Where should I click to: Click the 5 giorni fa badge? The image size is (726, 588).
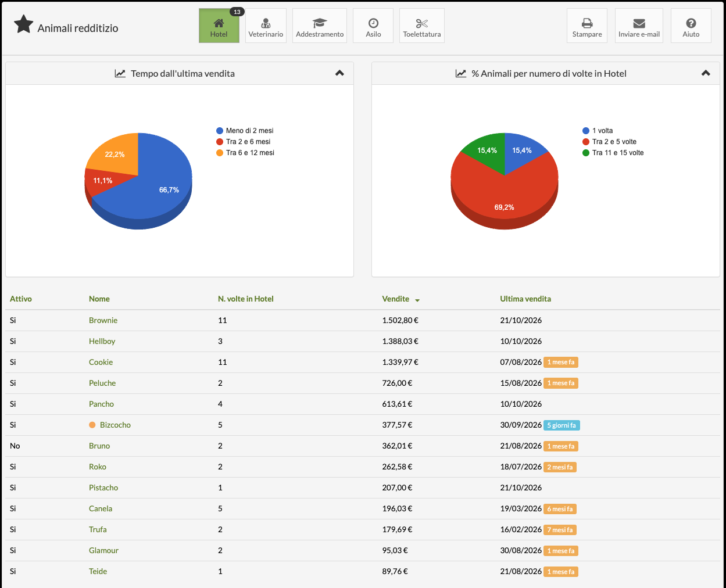562,425
